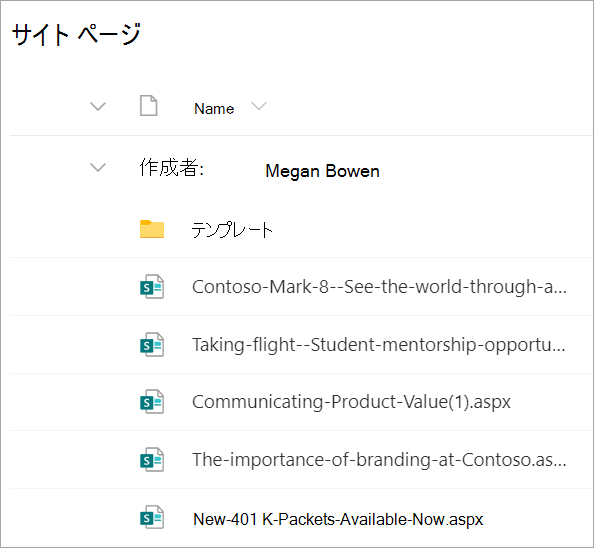Image resolution: width=594 pixels, height=548 pixels.
Task: Open the テンプレート folder icon
Action: [152, 229]
